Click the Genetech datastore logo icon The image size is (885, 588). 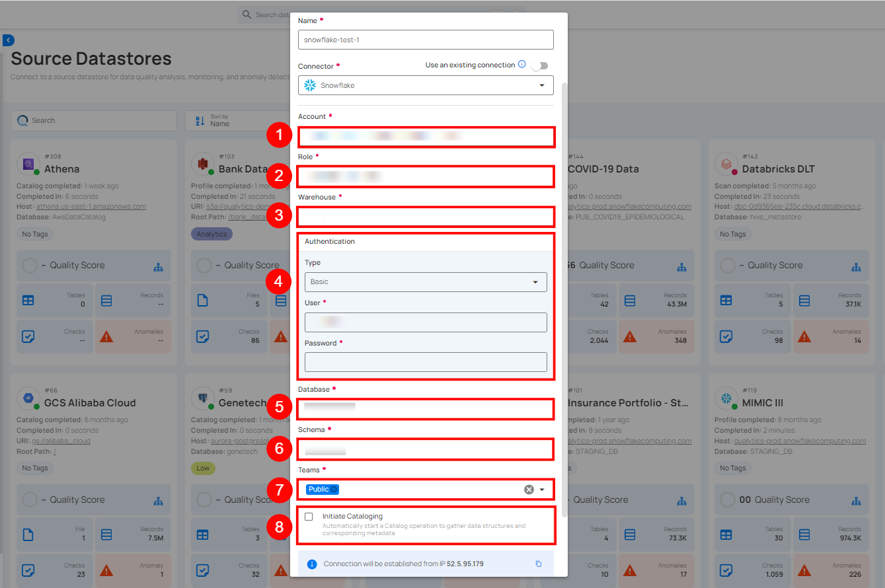(203, 398)
